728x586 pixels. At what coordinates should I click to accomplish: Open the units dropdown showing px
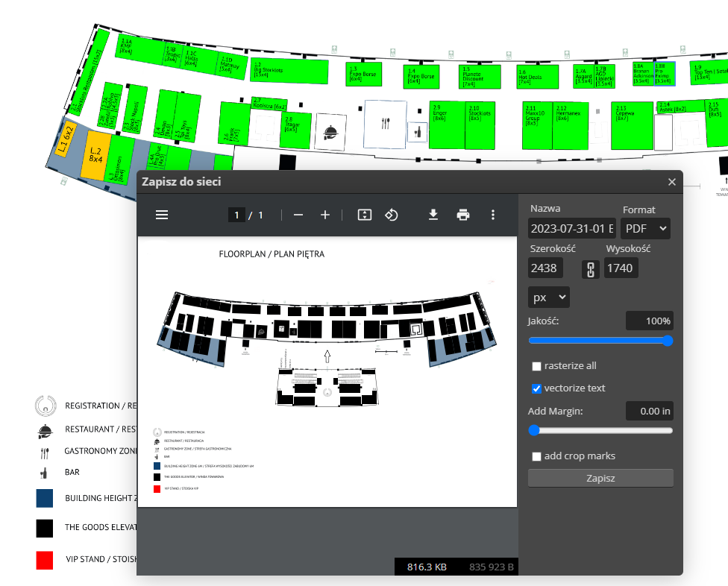pyautogui.click(x=548, y=297)
